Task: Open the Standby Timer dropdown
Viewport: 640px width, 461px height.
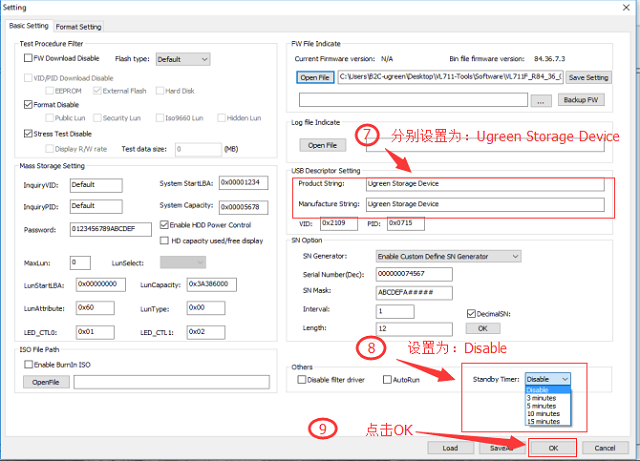Action: point(548,379)
